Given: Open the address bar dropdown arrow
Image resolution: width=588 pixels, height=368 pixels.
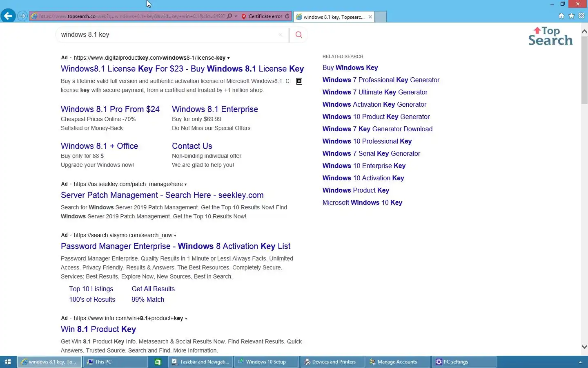Looking at the screenshot, I should tap(236, 16).
